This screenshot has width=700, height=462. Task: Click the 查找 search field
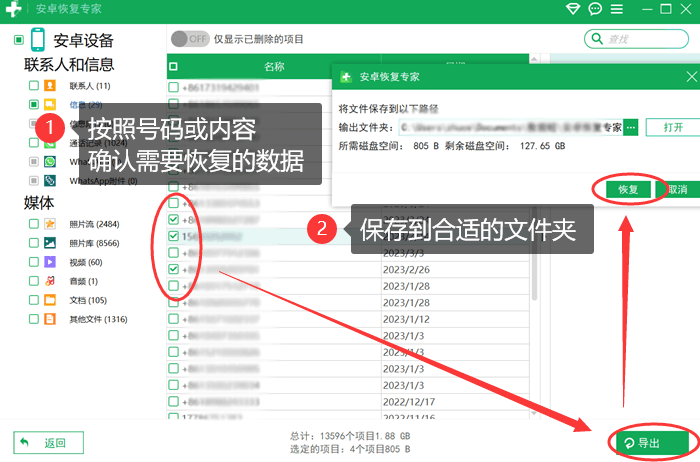tap(636, 39)
